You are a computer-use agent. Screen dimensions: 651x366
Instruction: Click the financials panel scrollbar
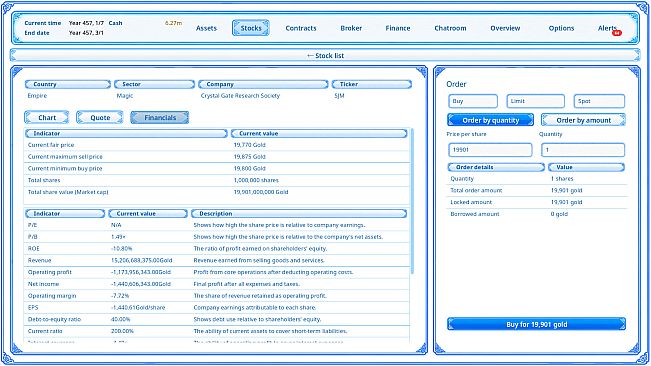412,201
